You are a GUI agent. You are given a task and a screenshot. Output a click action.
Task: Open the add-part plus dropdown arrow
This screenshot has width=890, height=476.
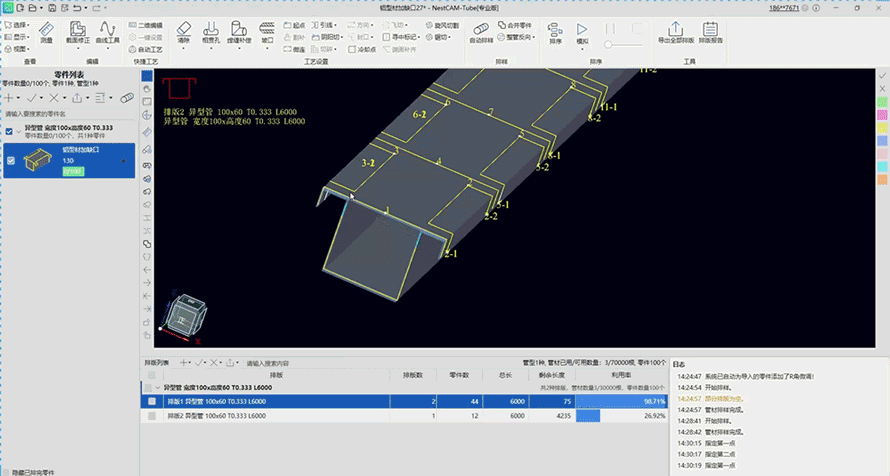point(19,98)
